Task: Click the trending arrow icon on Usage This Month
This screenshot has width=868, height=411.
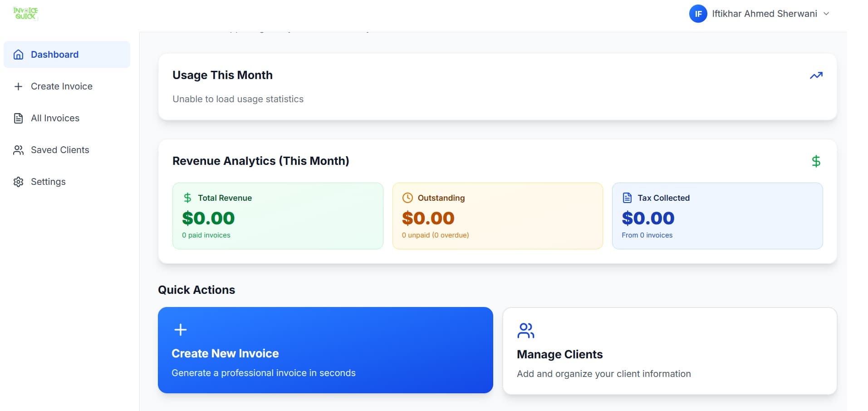Action: coord(816,75)
